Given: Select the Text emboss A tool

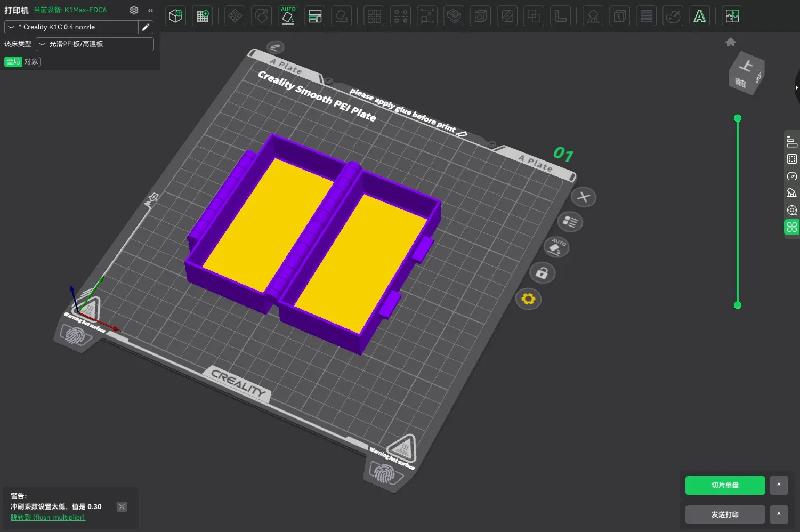Looking at the screenshot, I should [700, 16].
